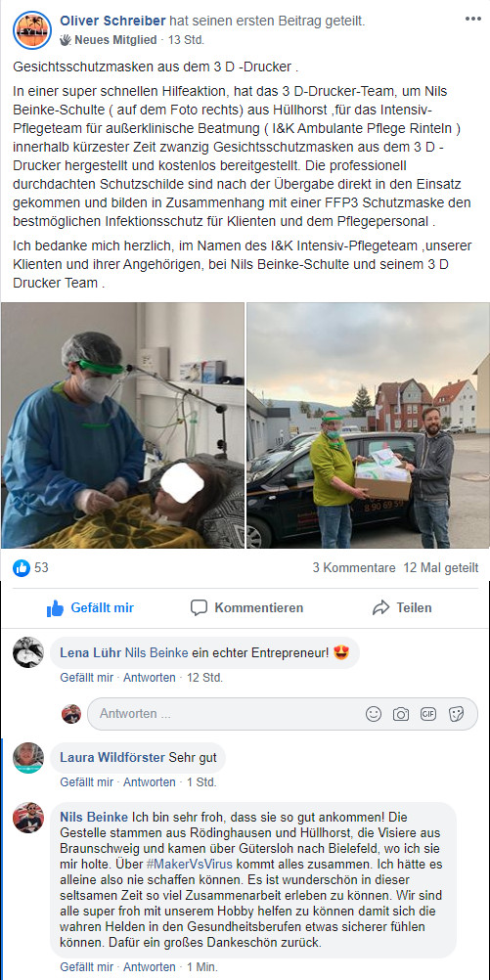
Task: Open Lena Lühr's avatar
Action: [28, 652]
